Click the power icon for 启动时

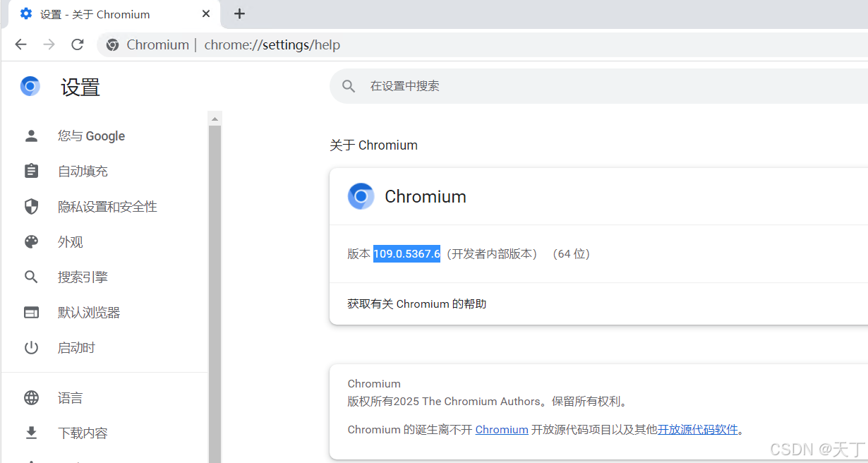[x=31, y=347]
